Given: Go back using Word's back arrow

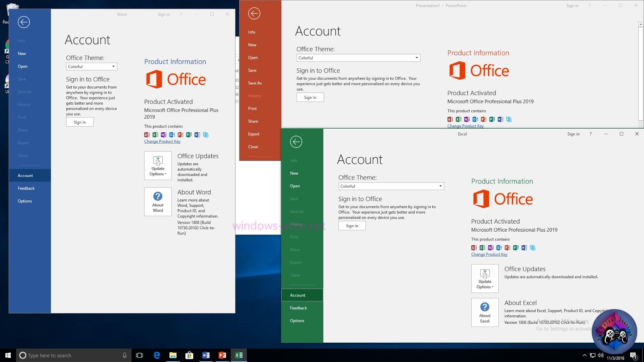Looking at the screenshot, I should point(24,22).
